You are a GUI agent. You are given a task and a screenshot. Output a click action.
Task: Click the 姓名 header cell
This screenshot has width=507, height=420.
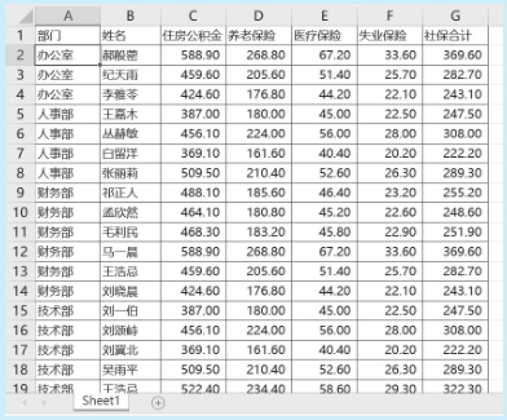[x=130, y=35]
